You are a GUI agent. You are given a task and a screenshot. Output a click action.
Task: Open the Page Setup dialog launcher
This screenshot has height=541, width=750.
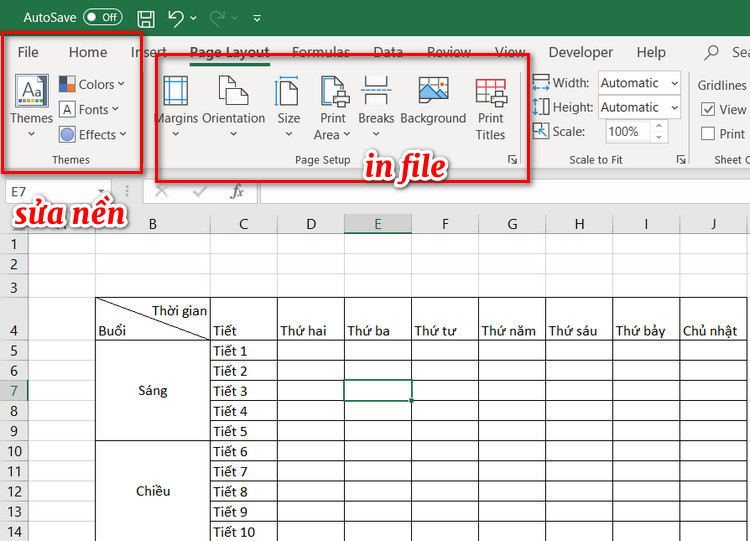(x=512, y=160)
